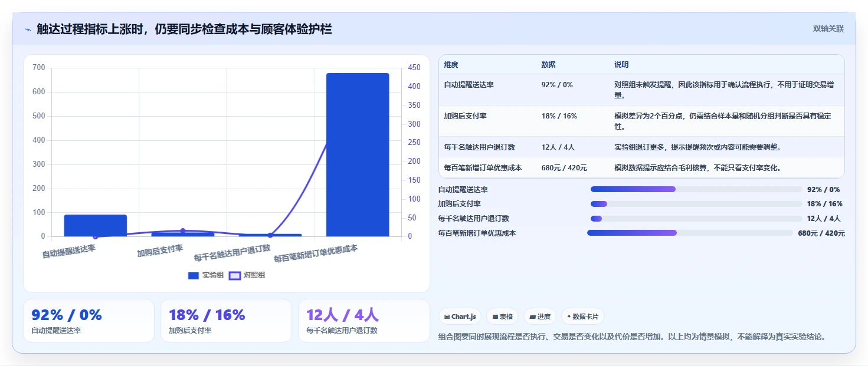Click the 自动提醒送达率 bar in chart
Image resolution: width=868 pixels, height=366 pixels.
click(96, 226)
